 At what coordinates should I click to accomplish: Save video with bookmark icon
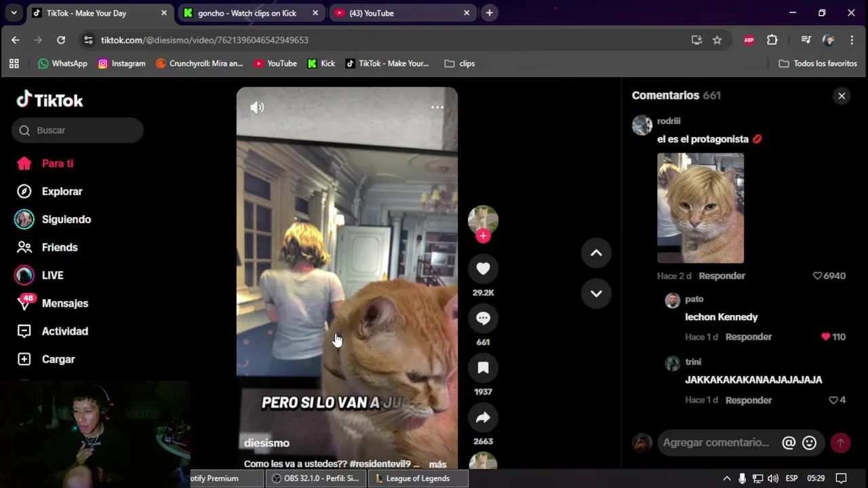[483, 368]
